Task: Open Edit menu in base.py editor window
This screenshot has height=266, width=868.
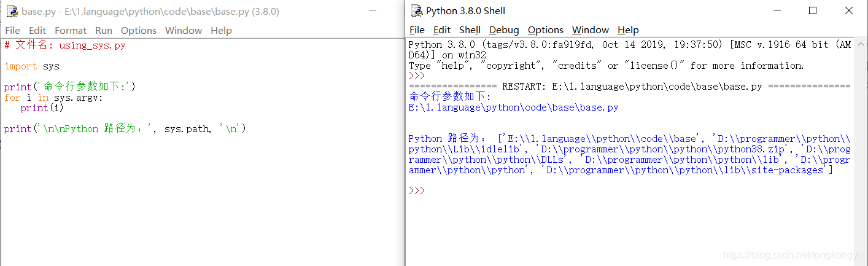Action: 37,30
